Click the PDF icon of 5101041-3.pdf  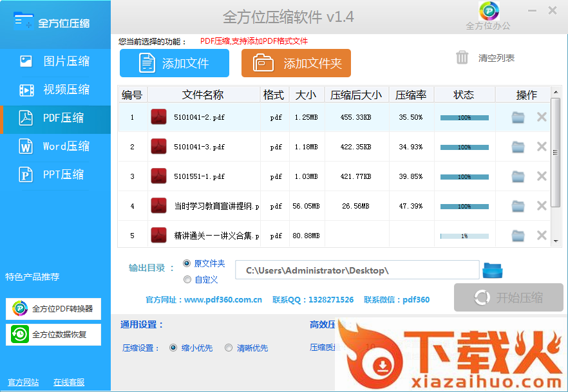(158, 147)
